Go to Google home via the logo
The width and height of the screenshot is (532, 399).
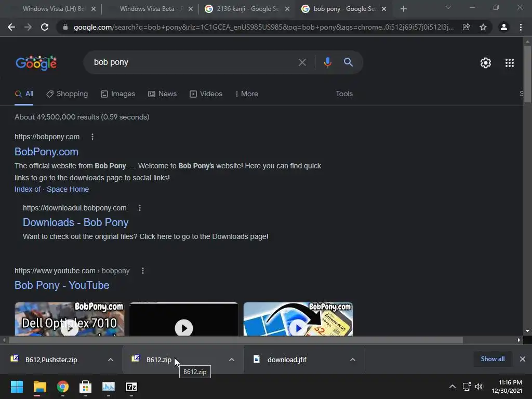36,63
